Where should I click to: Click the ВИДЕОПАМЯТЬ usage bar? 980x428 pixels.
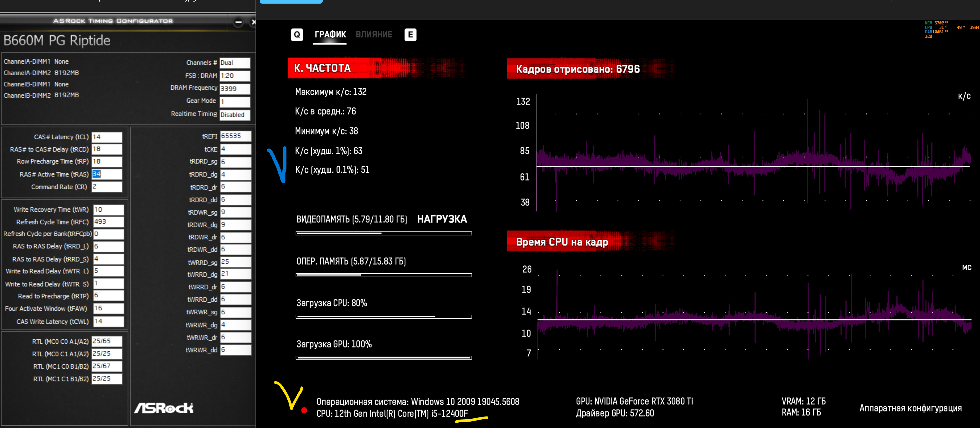click(x=384, y=233)
